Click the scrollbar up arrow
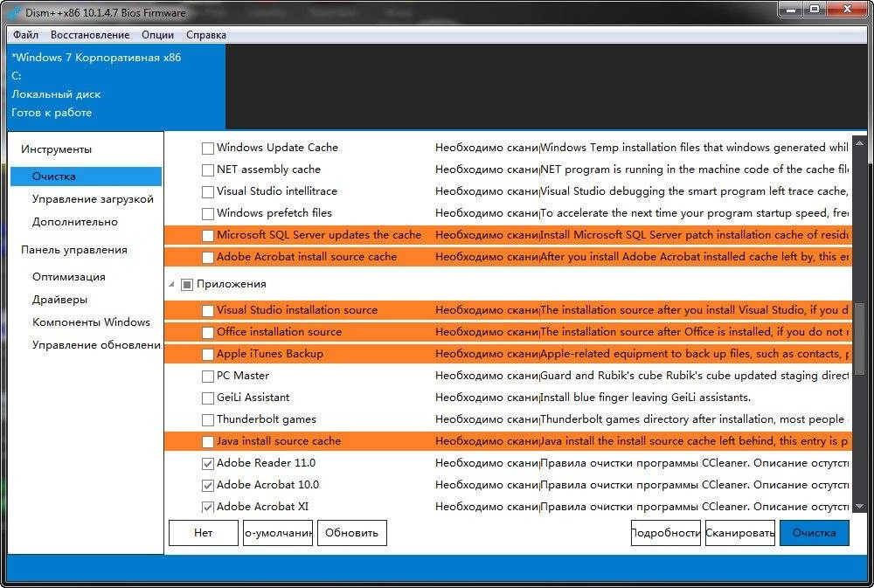This screenshot has width=874, height=588. point(859,142)
